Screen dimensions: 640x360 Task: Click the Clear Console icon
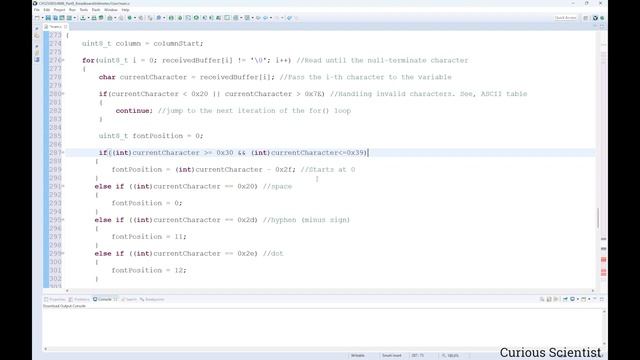[x=542, y=299]
